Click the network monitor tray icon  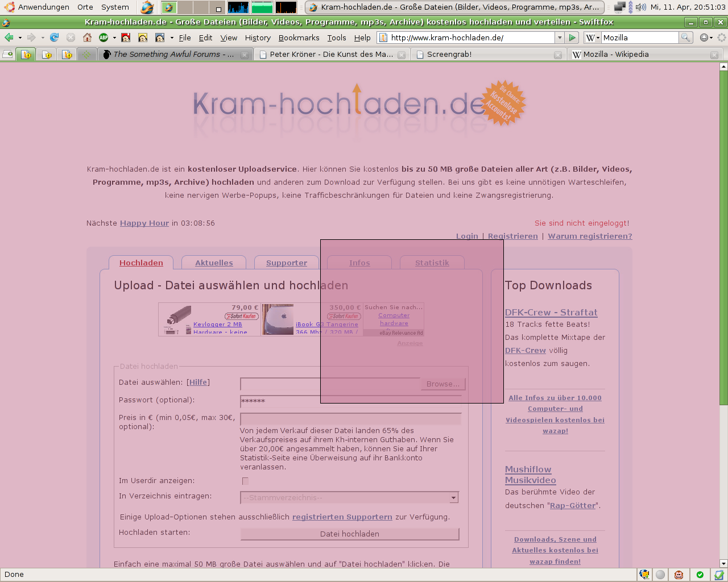pyautogui.click(x=620, y=7)
